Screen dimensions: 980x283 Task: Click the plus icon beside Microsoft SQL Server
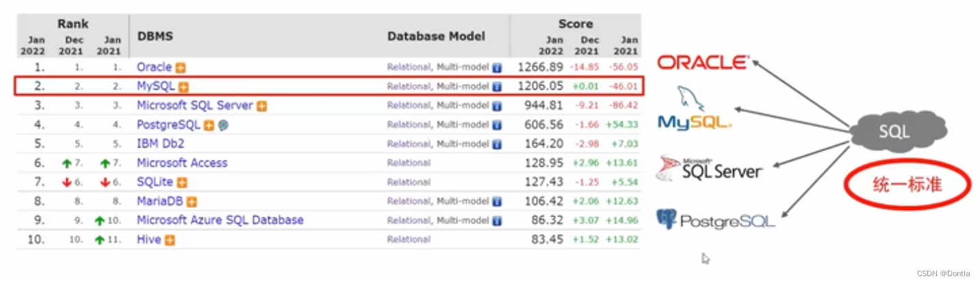261,106
